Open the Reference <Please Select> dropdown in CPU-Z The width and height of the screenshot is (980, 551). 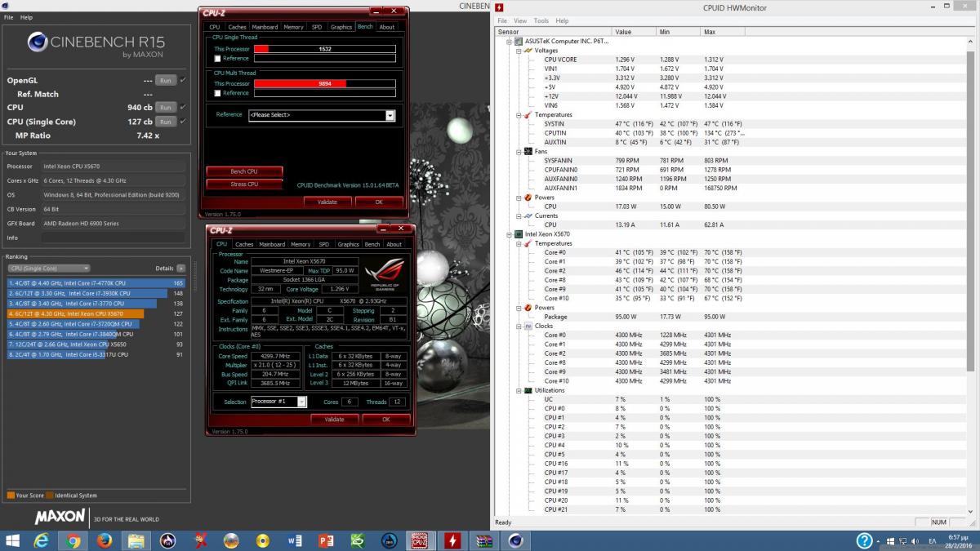(x=322, y=115)
